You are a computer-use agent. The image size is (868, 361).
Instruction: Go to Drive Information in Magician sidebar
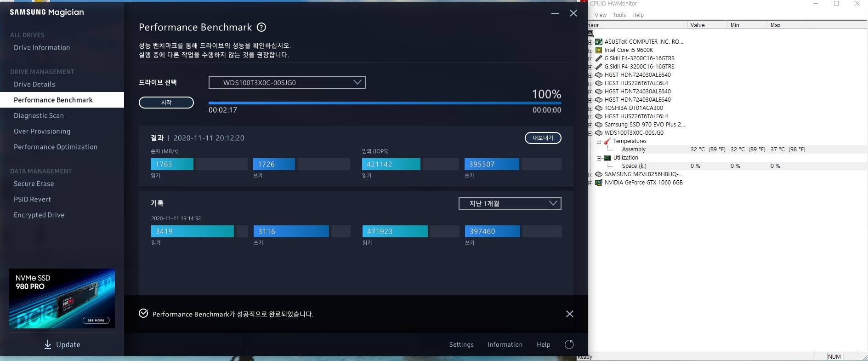click(42, 48)
